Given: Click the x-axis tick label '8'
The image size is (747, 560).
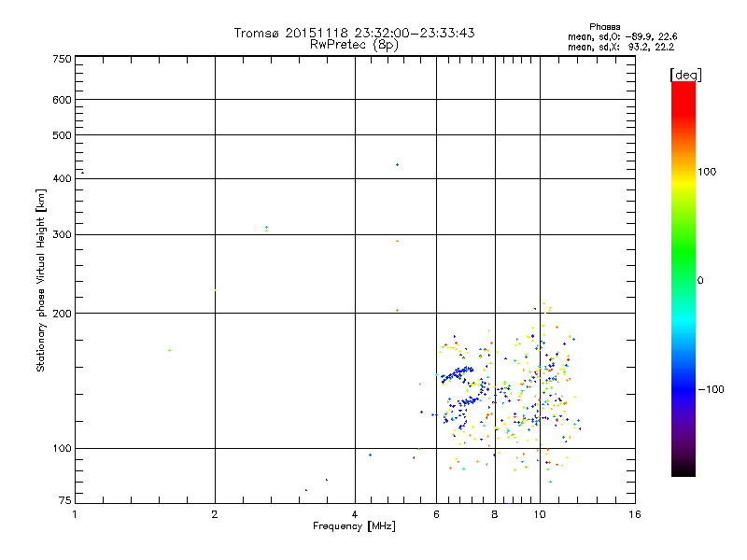Looking at the screenshot, I should 495,514.
